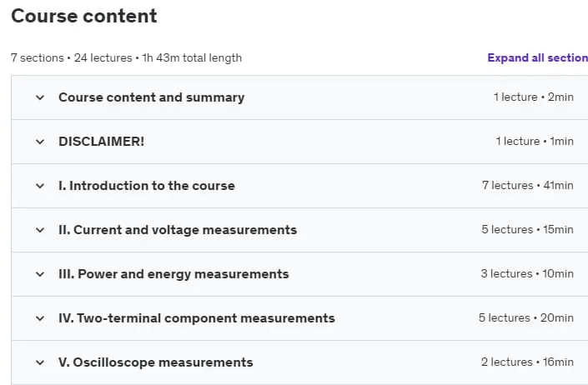
Task: Click the 5 lectures • 20min label
Action: click(x=526, y=318)
